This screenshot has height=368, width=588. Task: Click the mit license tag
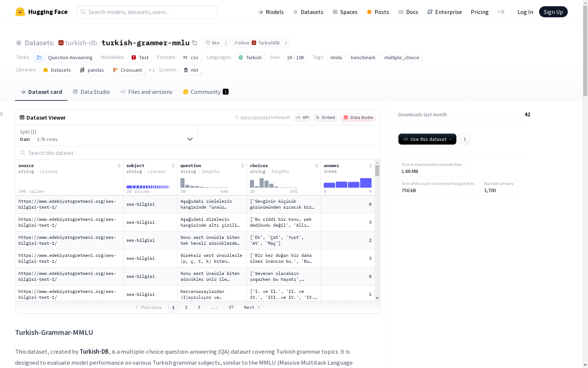tap(191, 70)
